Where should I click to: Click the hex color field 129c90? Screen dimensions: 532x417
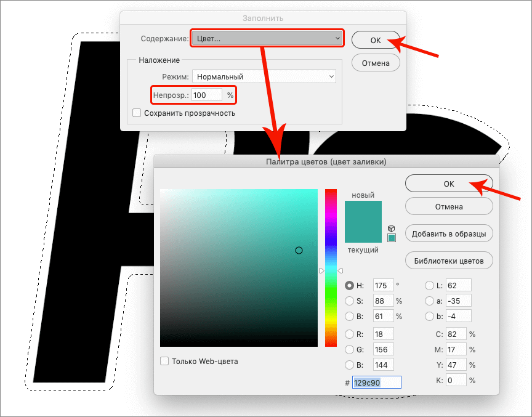(377, 383)
